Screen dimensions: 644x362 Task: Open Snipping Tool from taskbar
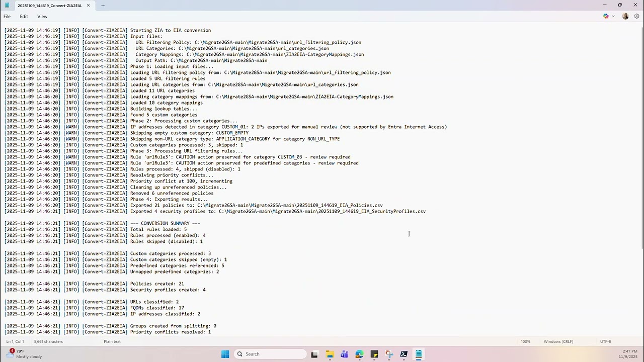[389, 354]
